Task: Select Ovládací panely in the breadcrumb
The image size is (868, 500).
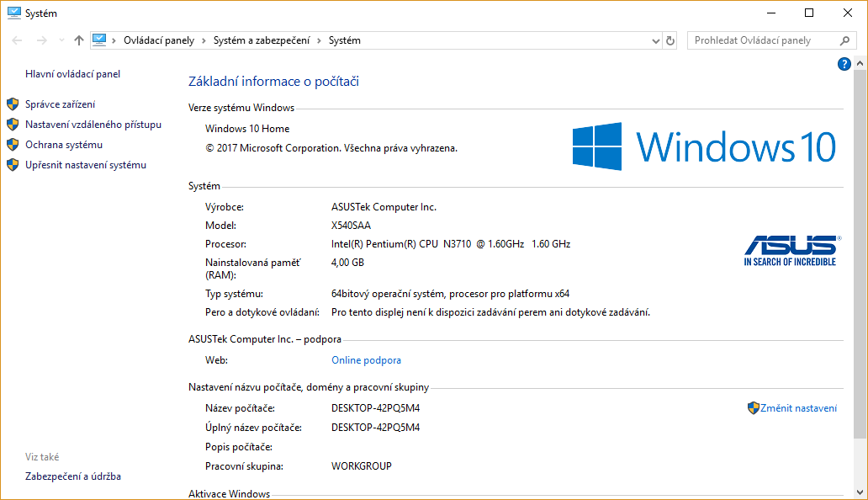Action: (x=159, y=40)
